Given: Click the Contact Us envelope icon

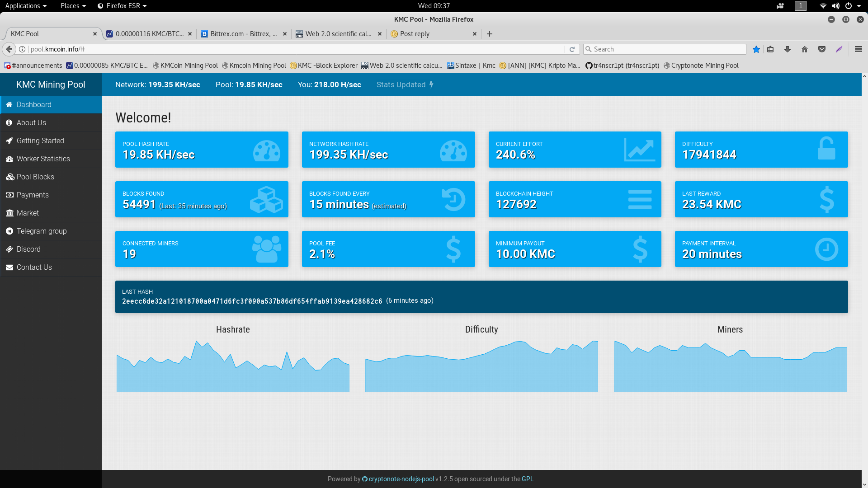Looking at the screenshot, I should pos(9,267).
